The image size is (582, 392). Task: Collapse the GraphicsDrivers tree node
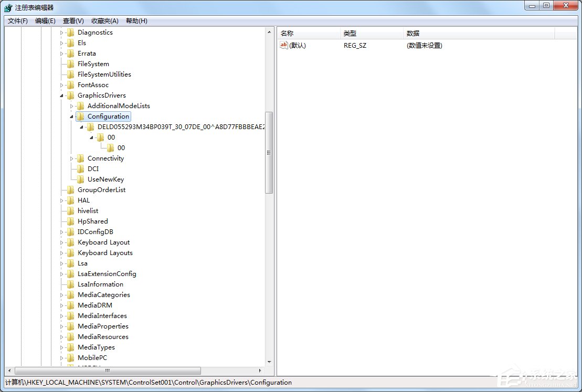pos(61,96)
